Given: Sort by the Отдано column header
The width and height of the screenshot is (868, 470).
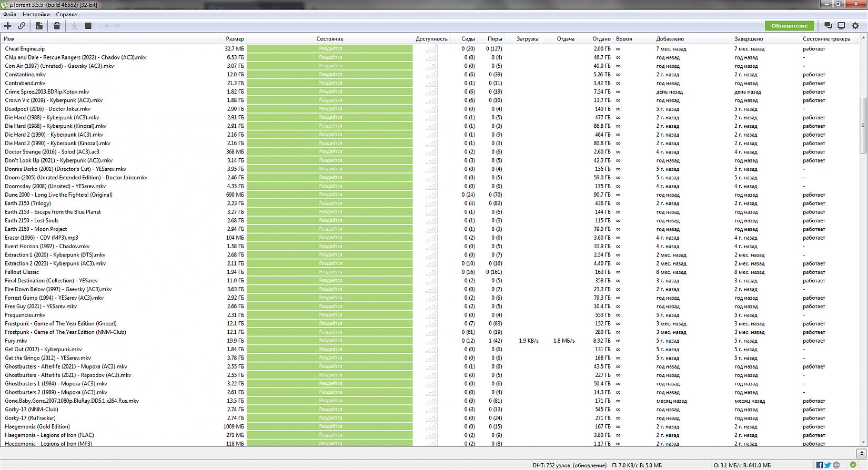Looking at the screenshot, I should pos(601,39).
